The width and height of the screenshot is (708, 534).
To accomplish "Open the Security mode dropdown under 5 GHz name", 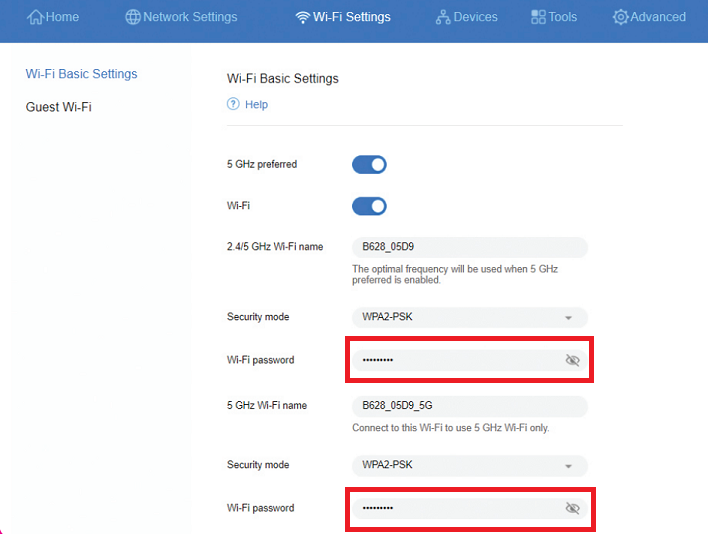I will 468,466.
